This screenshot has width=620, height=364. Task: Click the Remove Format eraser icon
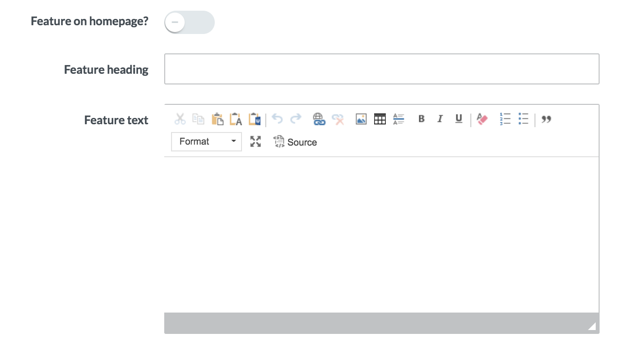pyautogui.click(x=482, y=119)
